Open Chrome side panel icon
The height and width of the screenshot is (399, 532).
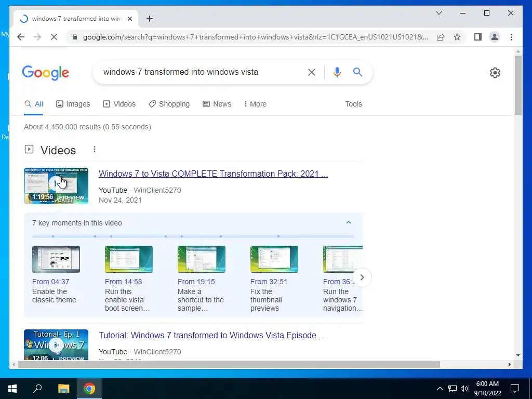coord(478,37)
